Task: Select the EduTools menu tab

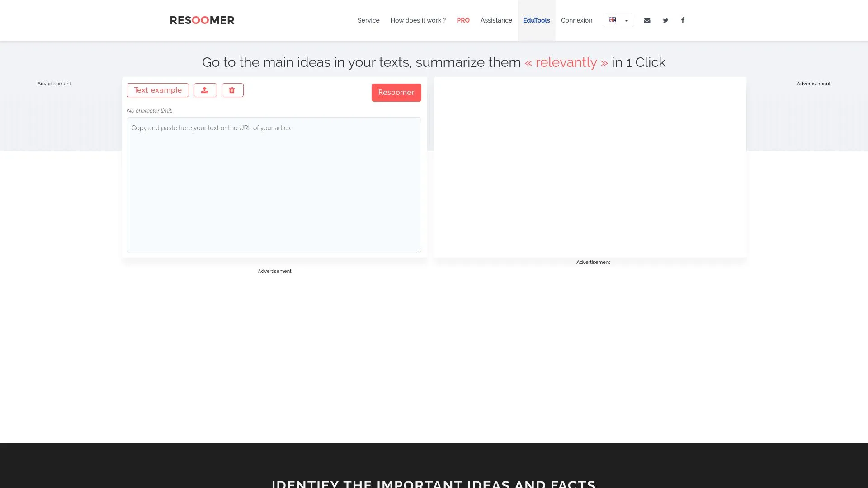Action: coord(537,20)
